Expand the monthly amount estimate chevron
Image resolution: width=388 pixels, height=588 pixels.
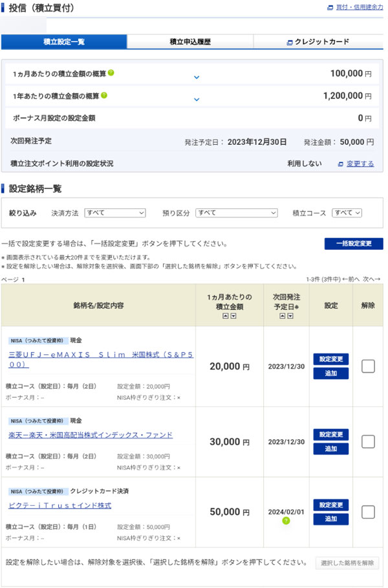click(x=197, y=77)
